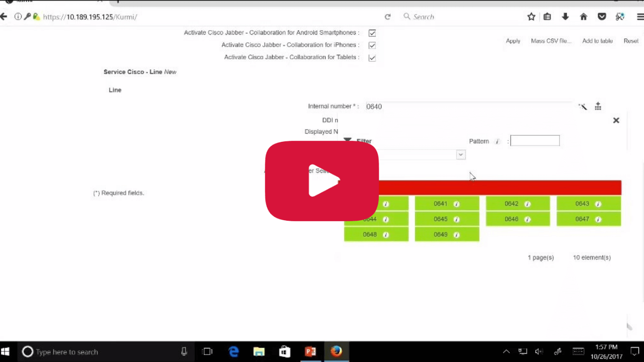Click the magic wand icon beside Internal number
The height and width of the screenshot is (362, 644).
point(583,107)
